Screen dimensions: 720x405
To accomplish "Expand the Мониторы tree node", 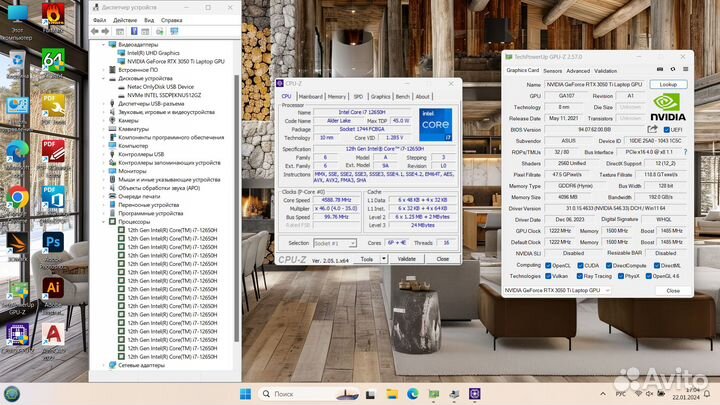I will coord(103,171).
